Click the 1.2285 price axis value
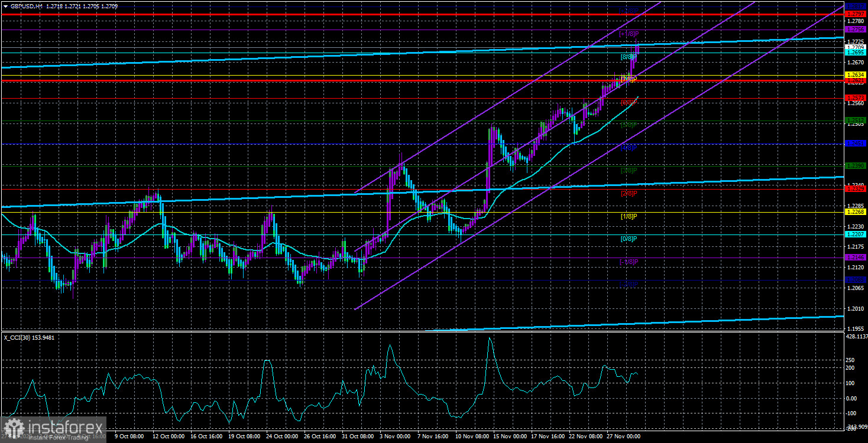 coord(856,206)
